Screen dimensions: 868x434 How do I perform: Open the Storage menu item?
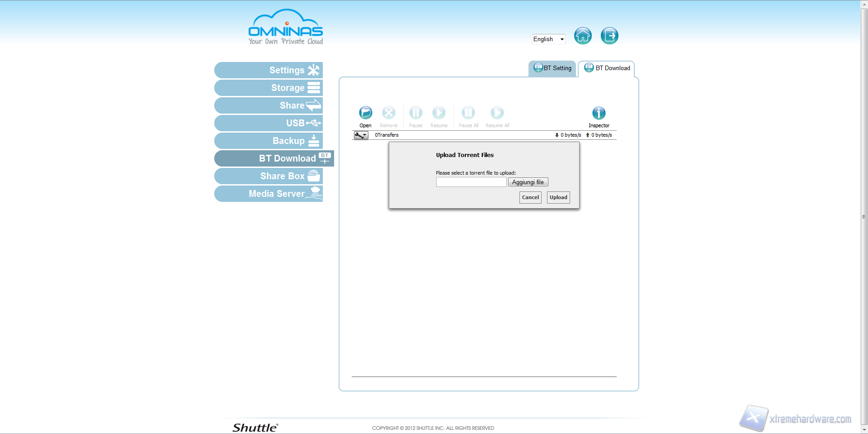269,88
